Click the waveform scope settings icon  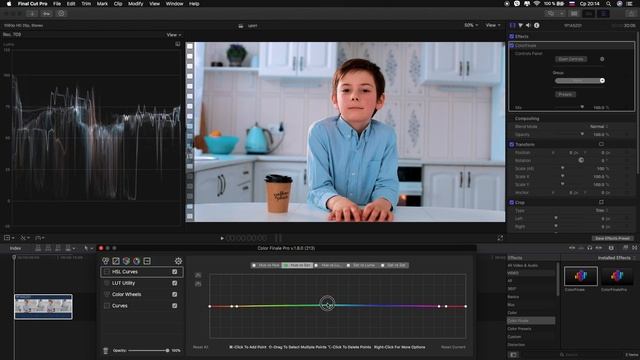(178, 44)
